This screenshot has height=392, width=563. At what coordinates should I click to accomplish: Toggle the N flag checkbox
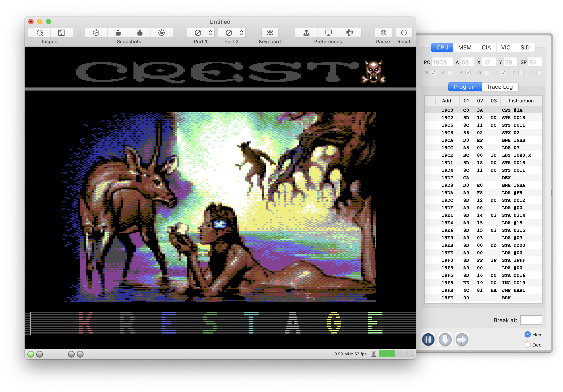pyautogui.click(x=434, y=73)
